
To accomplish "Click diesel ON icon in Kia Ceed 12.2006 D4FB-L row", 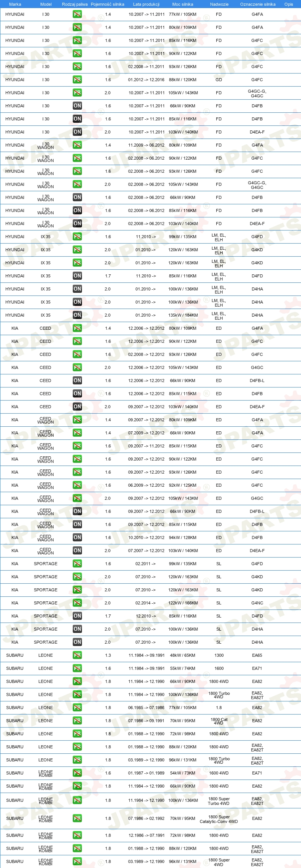I will point(77,381).
